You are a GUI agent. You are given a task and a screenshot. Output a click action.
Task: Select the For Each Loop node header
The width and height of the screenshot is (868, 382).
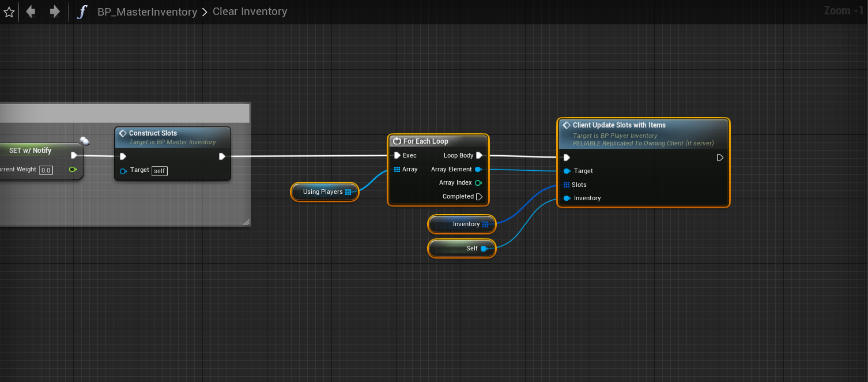(x=425, y=141)
